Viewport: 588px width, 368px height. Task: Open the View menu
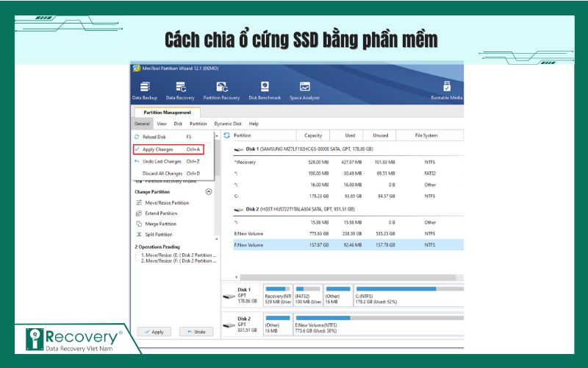click(162, 124)
